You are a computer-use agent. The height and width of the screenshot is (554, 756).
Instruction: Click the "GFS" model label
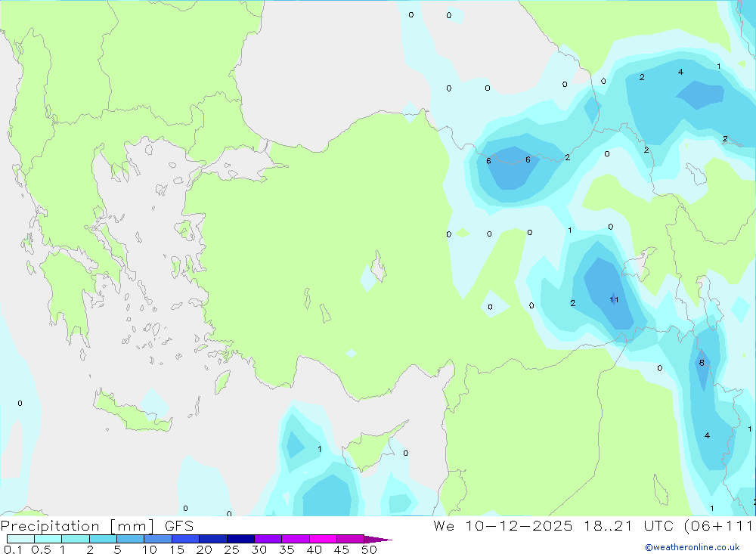[179, 525]
